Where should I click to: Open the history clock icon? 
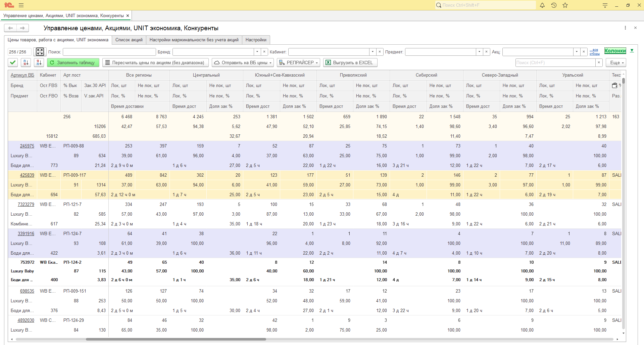point(554,5)
